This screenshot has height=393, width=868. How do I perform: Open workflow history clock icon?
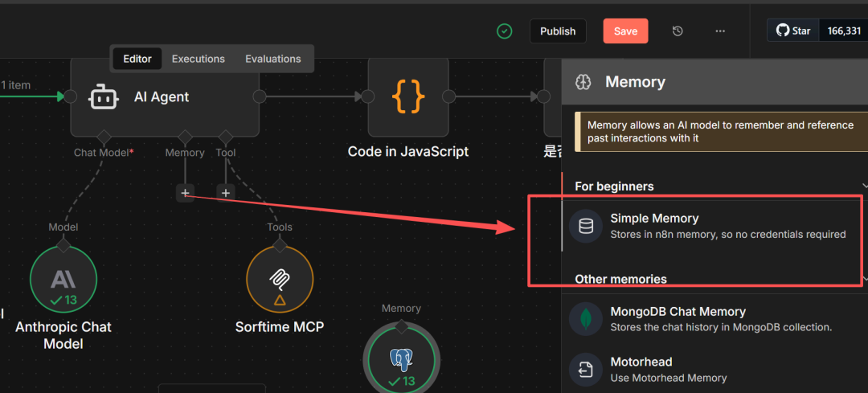point(678,31)
